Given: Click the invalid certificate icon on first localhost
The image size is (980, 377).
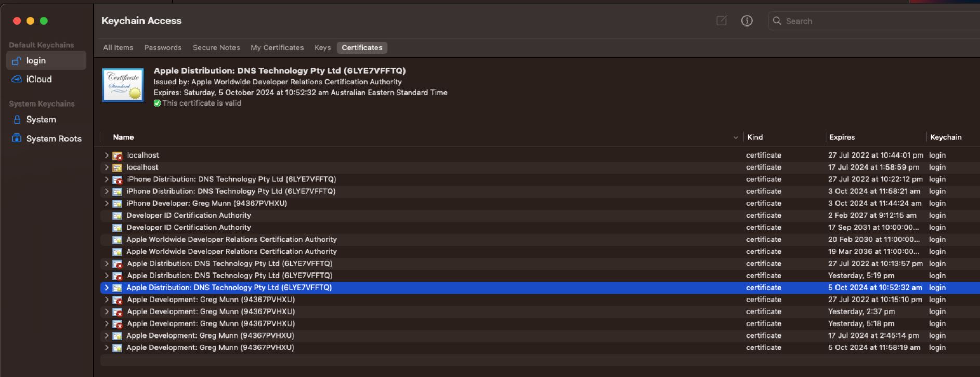Looking at the screenshot, I should tap(117, 155).
